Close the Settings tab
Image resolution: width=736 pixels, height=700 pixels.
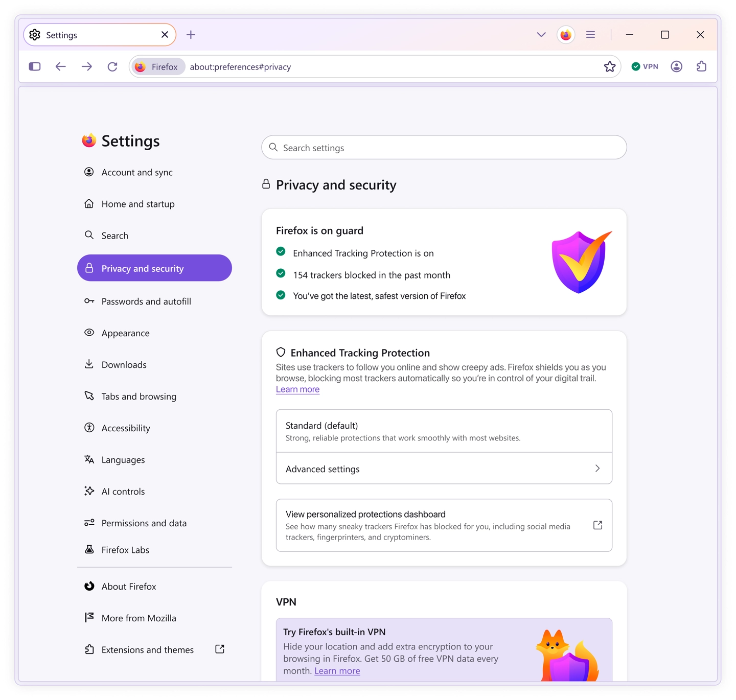tap(165, 35)
